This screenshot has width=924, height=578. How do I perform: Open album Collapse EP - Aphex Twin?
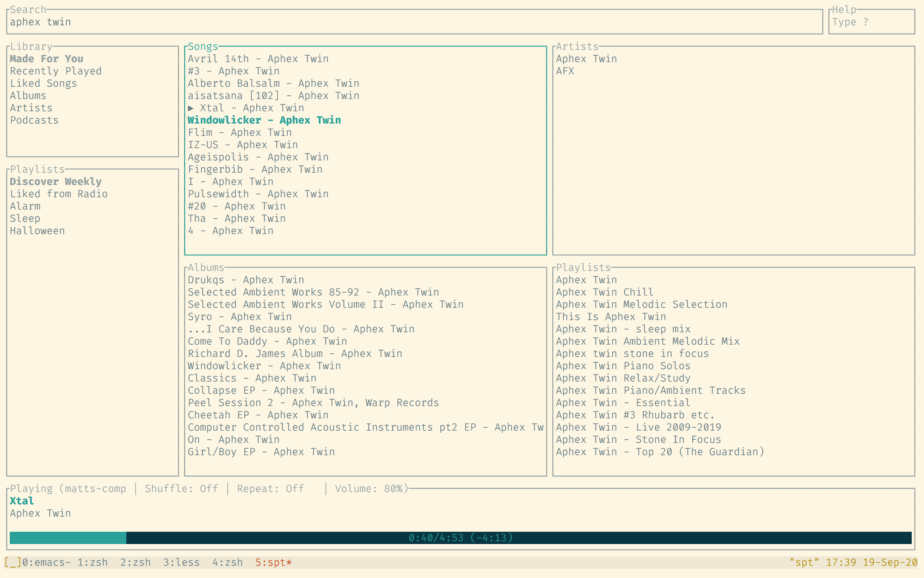261,390
